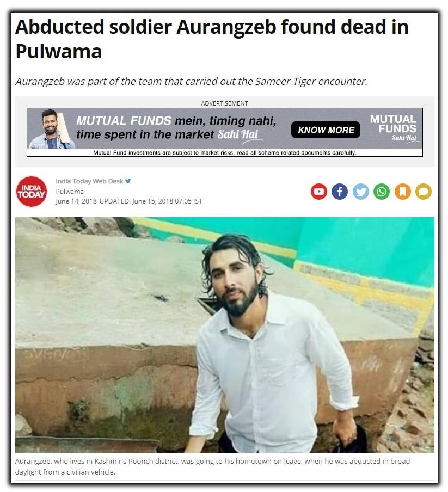Click the article subheading about Sameer Tiger
Image resolution: width=448 pixels, height=492 pixels.
pyautogui.click(x=192, y=82)
